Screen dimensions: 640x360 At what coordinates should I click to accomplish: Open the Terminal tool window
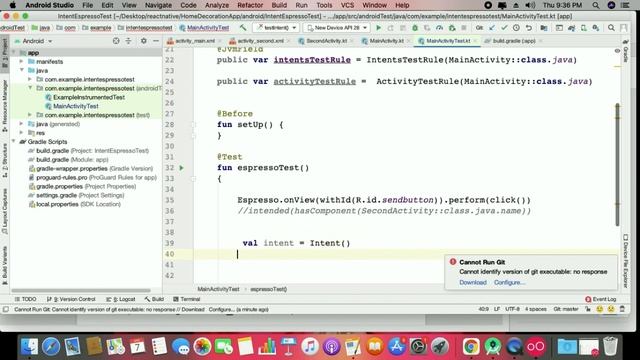187,299
